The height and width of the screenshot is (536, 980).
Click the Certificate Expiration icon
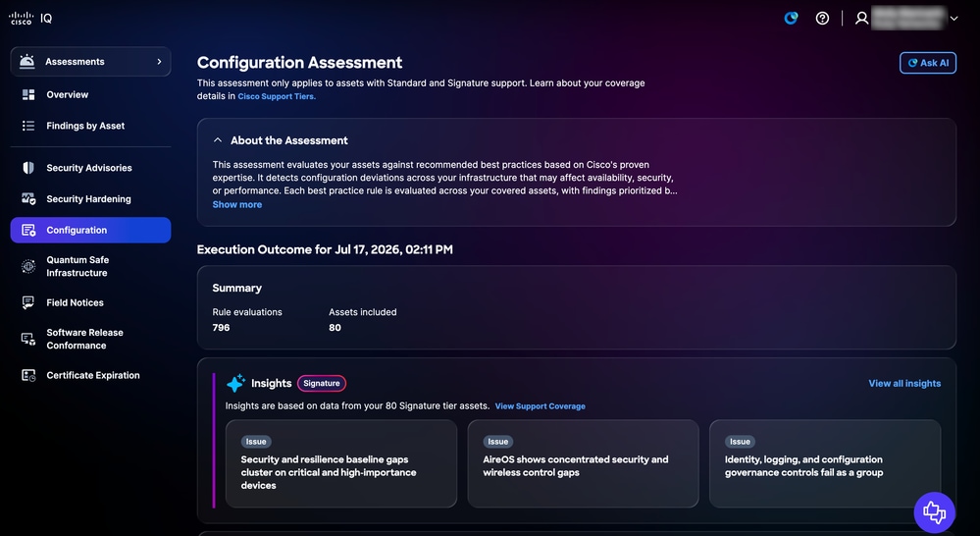[x=28, y=375]
